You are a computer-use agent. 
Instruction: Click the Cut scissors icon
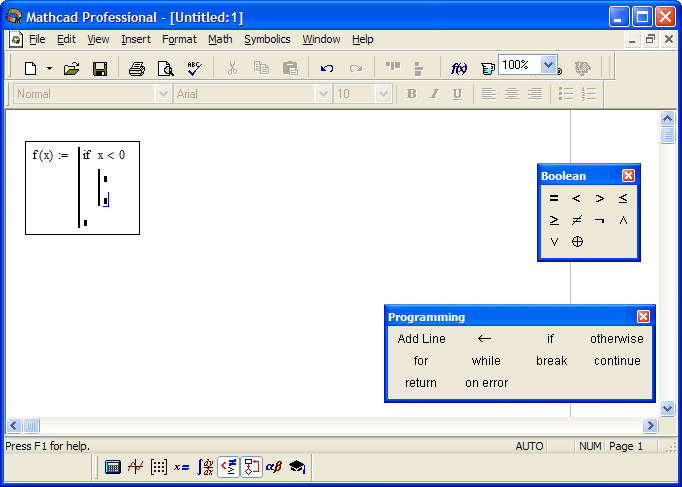point(232,68)
